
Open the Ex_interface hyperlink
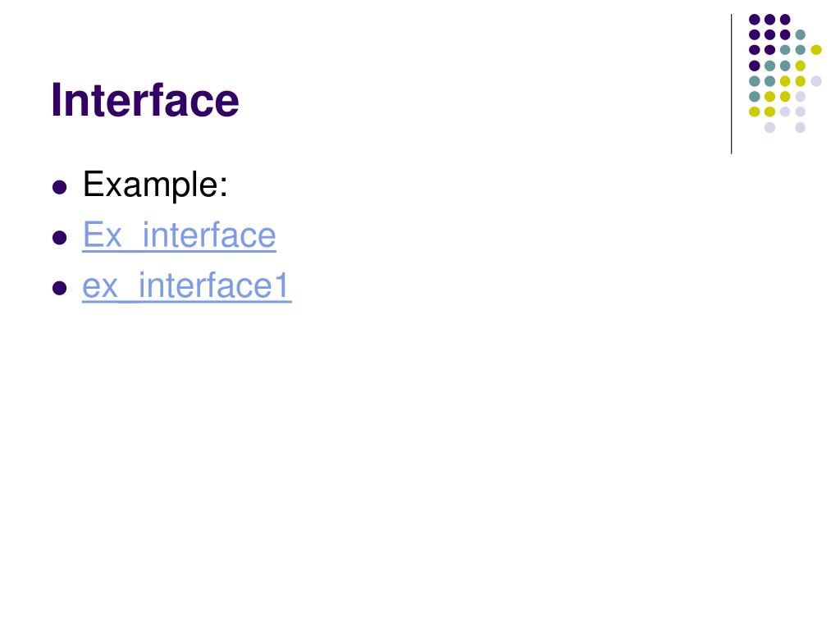[179, 235]
